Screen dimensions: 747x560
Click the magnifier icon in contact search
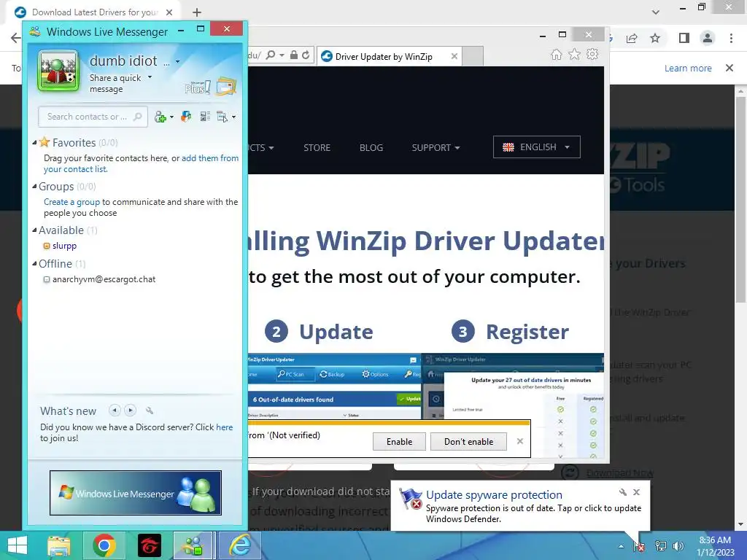click(138, 117)
